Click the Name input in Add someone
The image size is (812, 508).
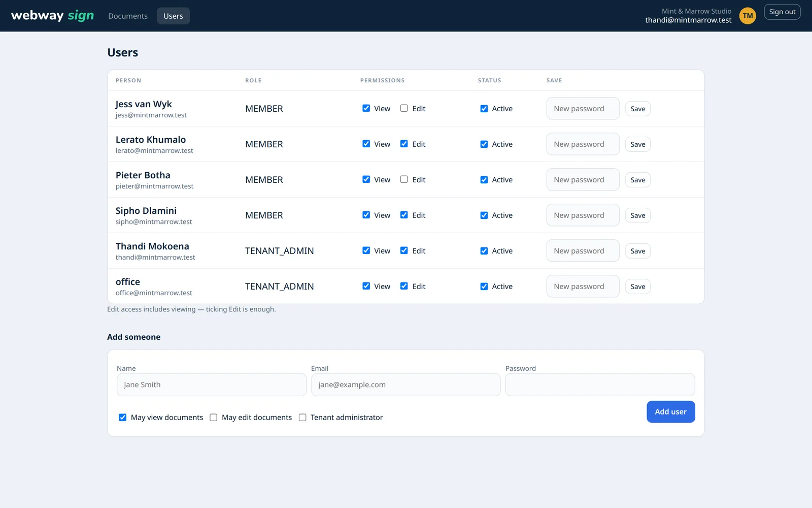[x=212, y=385]
